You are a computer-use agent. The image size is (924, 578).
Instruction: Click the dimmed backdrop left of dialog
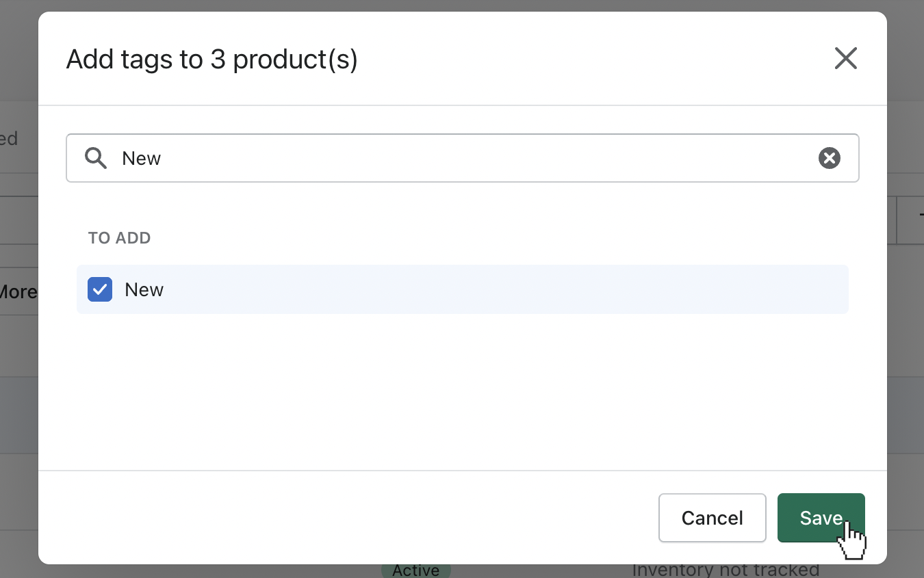18,410
